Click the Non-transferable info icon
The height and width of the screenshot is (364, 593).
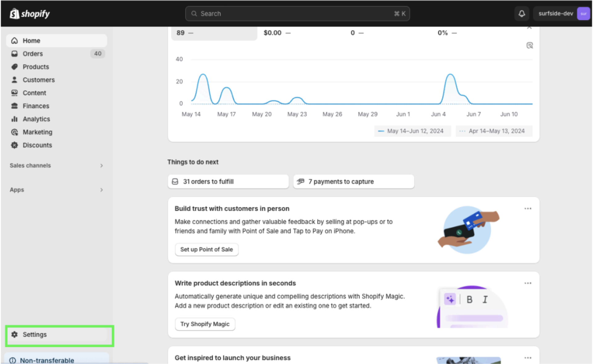coord(13,360)
